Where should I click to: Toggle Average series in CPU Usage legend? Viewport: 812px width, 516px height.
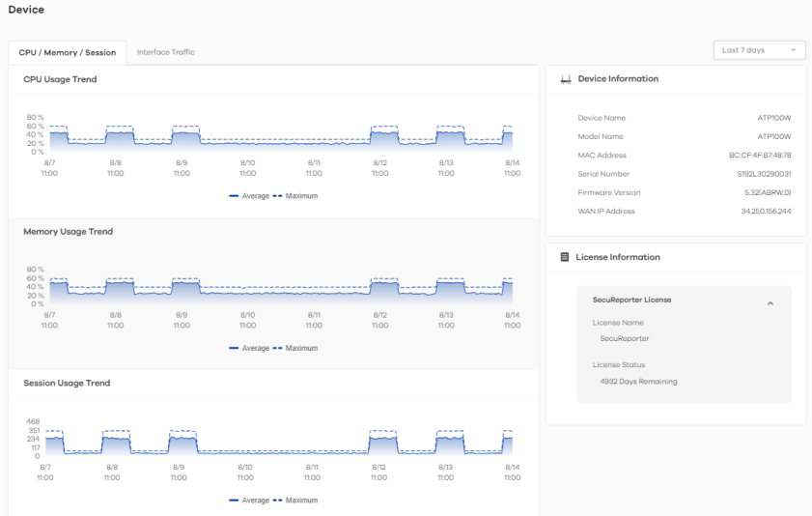[249, 196]
